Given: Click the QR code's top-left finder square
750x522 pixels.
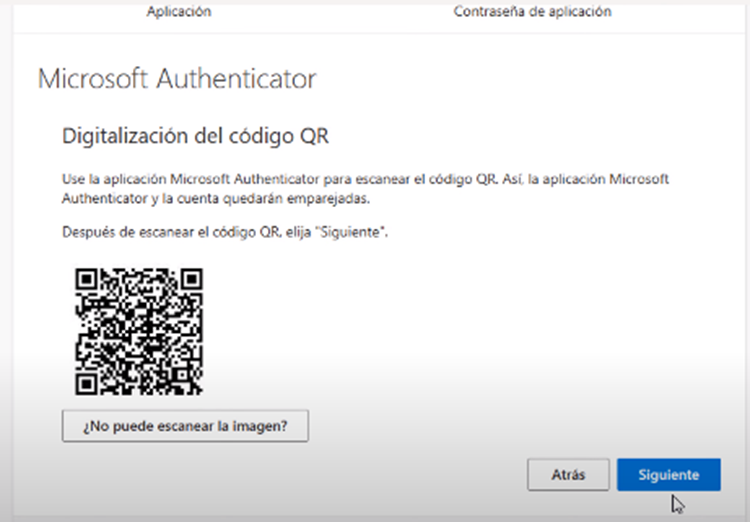Looking at the screenshot, I should point(87,279).
